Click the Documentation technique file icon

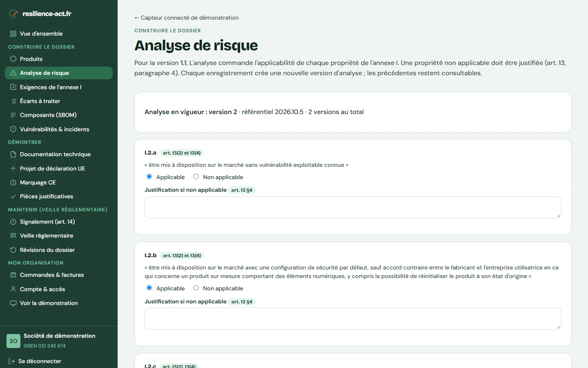tap(13, 154)
